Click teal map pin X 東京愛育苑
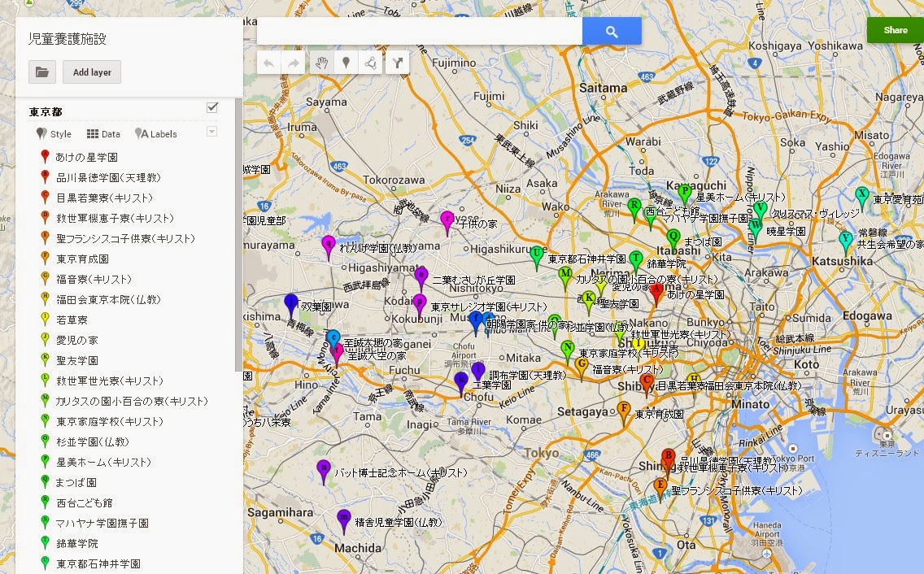The image size is (924, 574). tap(862, 198)
